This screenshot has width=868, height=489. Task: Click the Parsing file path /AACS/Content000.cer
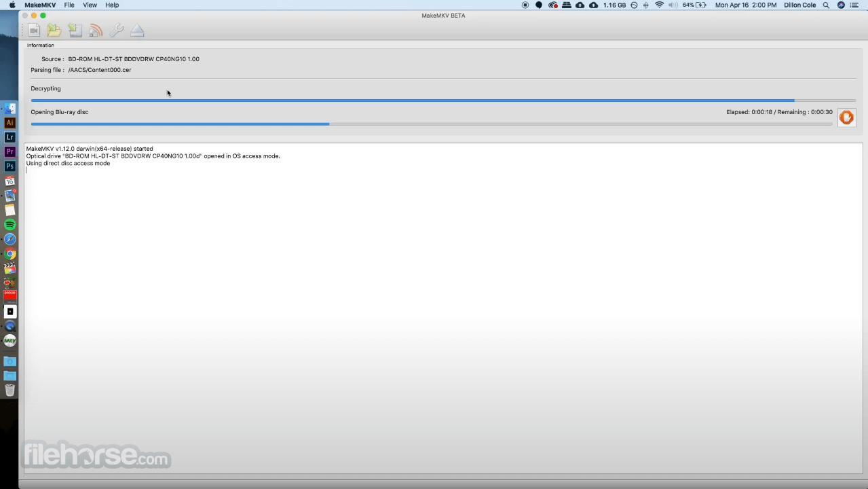click(x=100, y=70)
